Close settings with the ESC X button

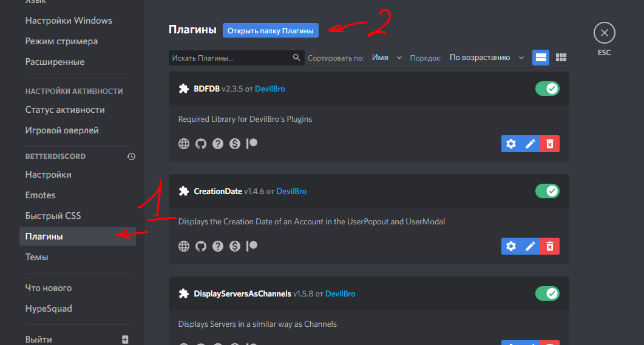point(604,33)
